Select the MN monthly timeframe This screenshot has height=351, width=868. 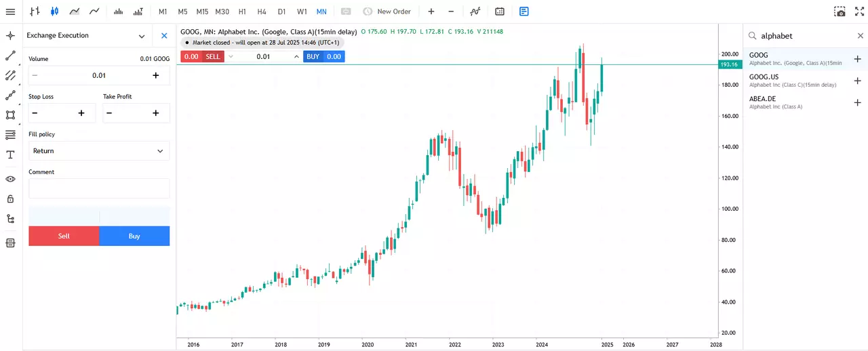[321, 12]
